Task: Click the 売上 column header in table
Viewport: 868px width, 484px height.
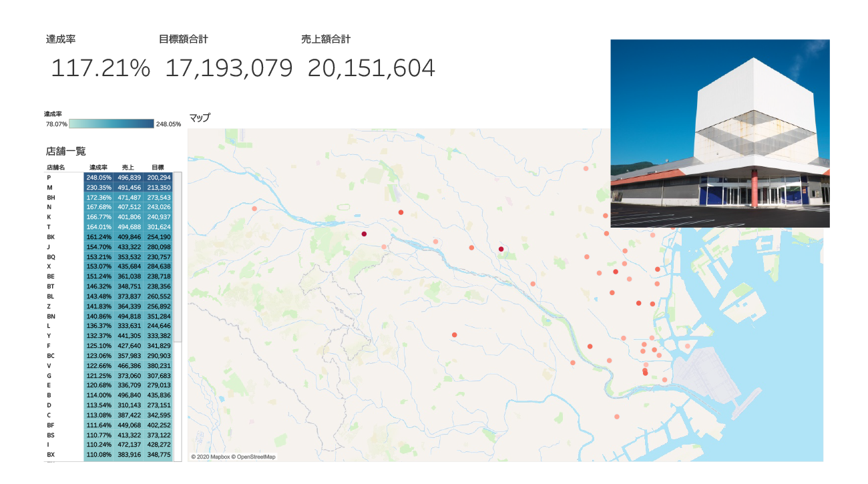Action: [x=128, y=167]
